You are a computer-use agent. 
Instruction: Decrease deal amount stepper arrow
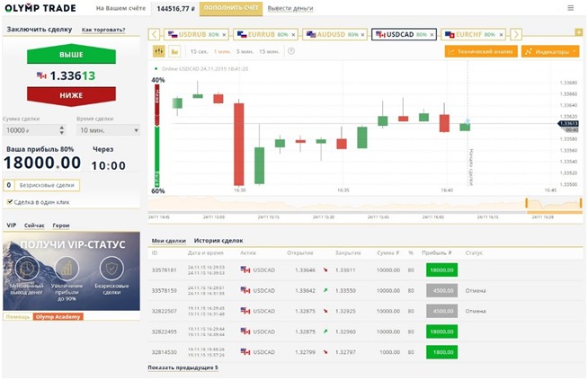[62, 133]
